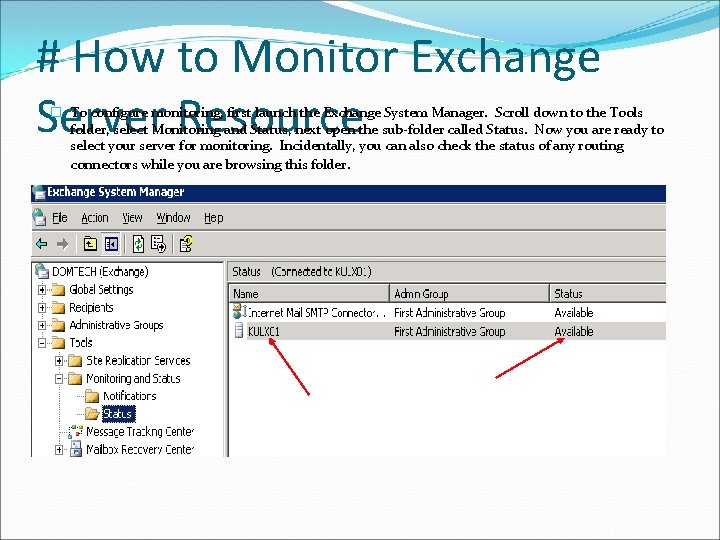This screenshot has height=540, width=720.
Task: Select Monitoring and Status label
Action: [x=133, y=379]
